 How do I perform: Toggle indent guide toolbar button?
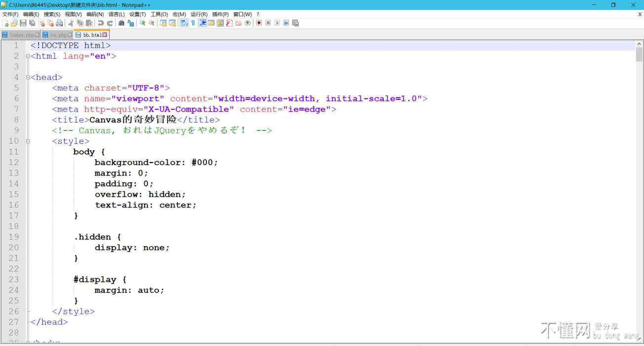202,23
